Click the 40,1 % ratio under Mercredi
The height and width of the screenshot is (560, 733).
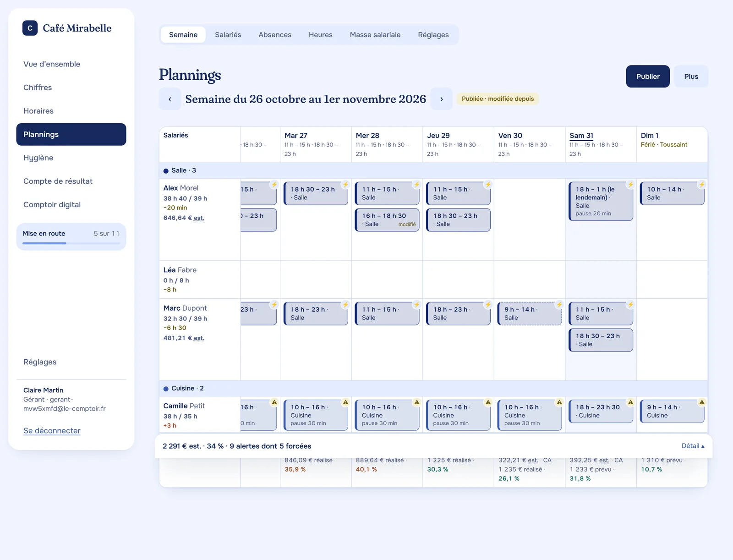[366, 469]
